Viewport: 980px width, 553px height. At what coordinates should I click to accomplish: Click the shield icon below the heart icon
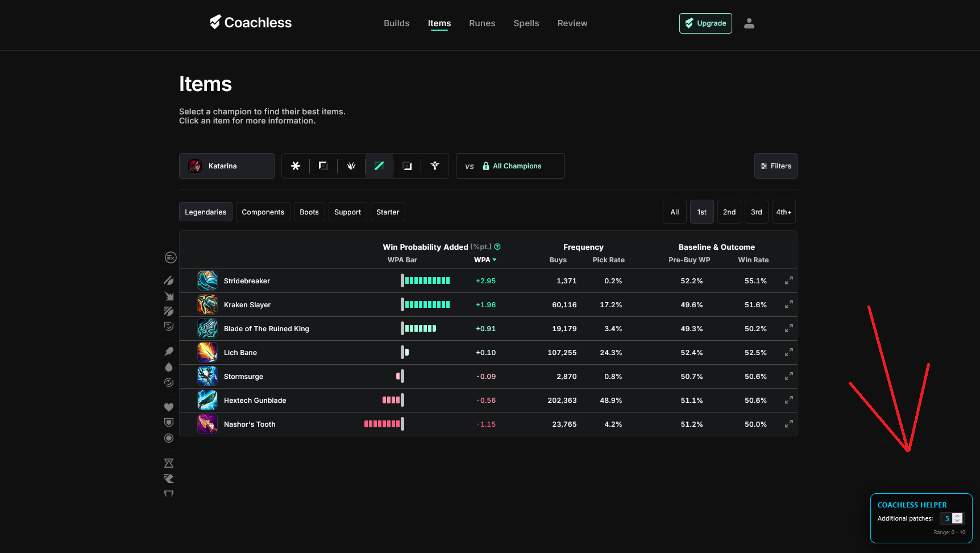click(x=169, y=423)
